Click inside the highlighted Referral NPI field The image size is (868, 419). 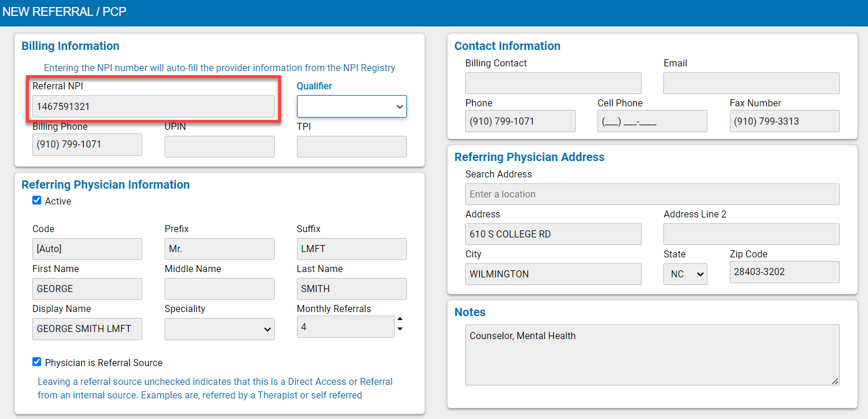click(x=153, y=106)
